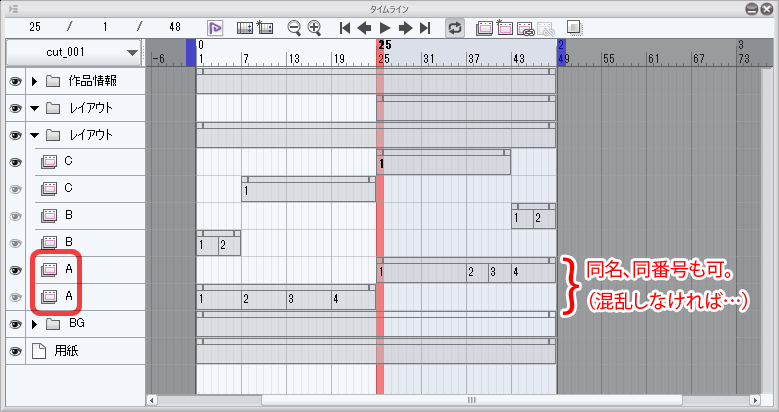The image size is (779, 412).
Task: Toggle onion skin display
Action: [574, 27]
